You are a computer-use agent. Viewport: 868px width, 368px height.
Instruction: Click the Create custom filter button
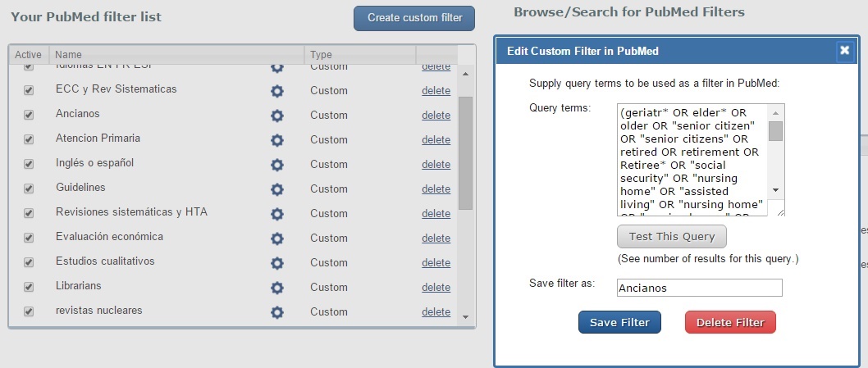click(x=413, y=18)
